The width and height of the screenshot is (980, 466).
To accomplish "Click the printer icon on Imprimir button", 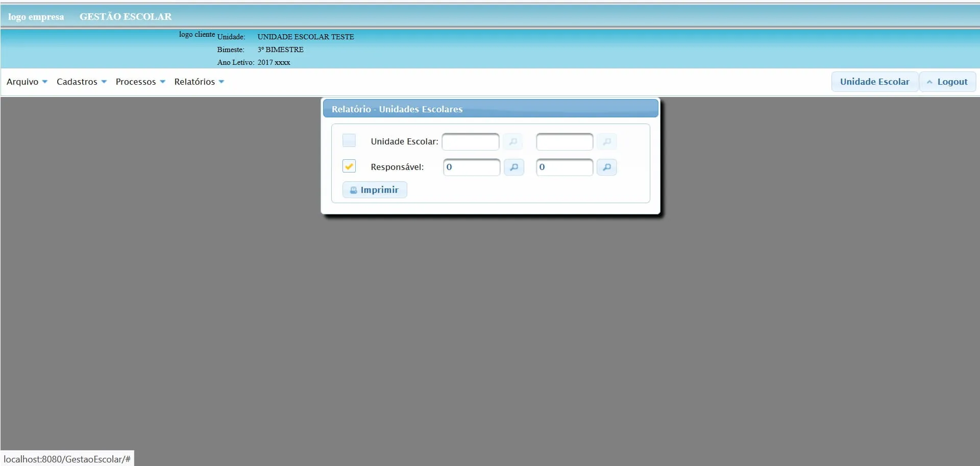I will 353,190.
